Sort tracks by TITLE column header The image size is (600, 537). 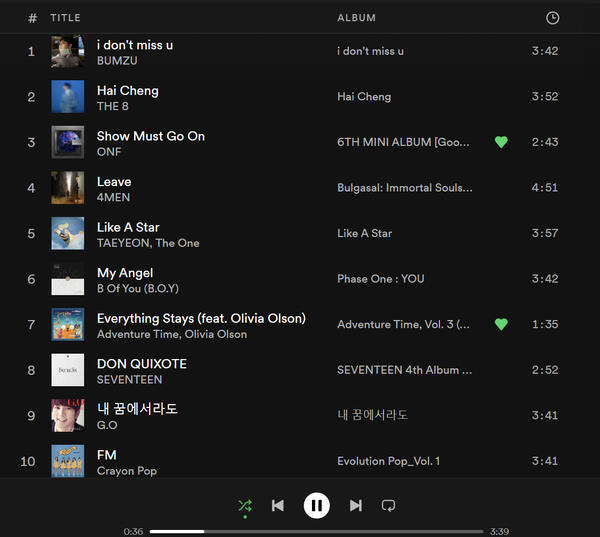(x=65, y=18)
